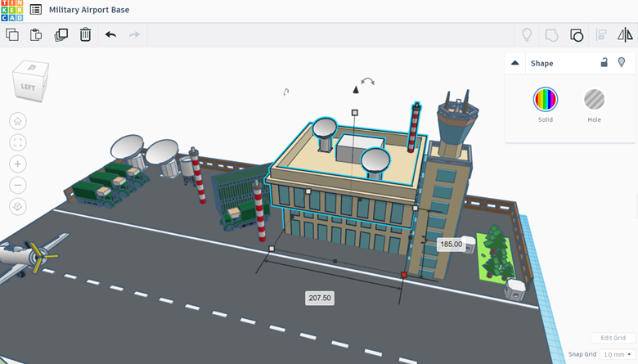This screenshot has height=364, width=638.
Task: Toggle the lock editing icon
Action: click(x=604, y=62)
